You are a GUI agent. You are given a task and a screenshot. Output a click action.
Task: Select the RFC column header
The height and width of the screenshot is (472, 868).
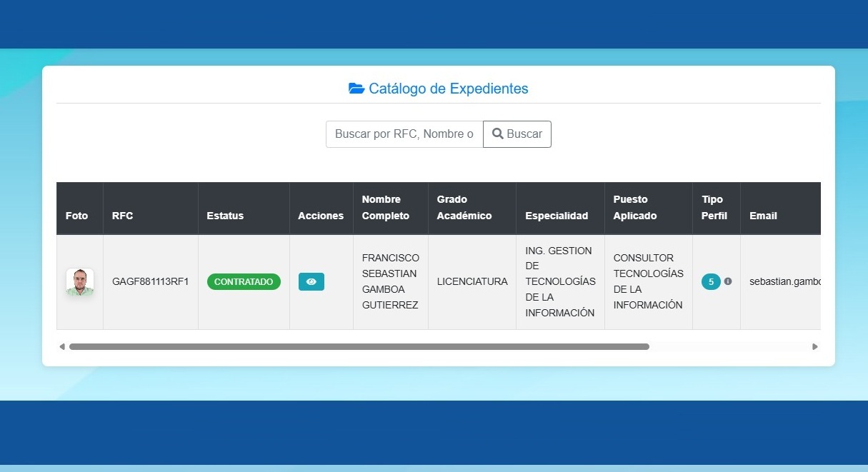[123, 216]
